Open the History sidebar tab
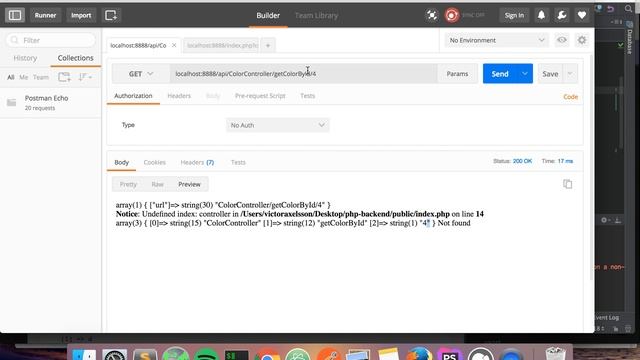The height and width of the screenshot is (360, 640). (25, 58)
